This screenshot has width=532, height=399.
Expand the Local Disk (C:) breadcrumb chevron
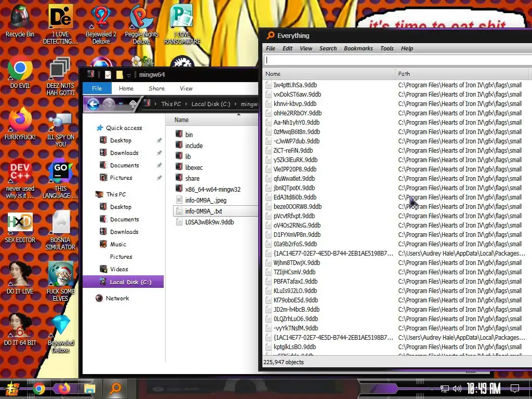point(235,104)
